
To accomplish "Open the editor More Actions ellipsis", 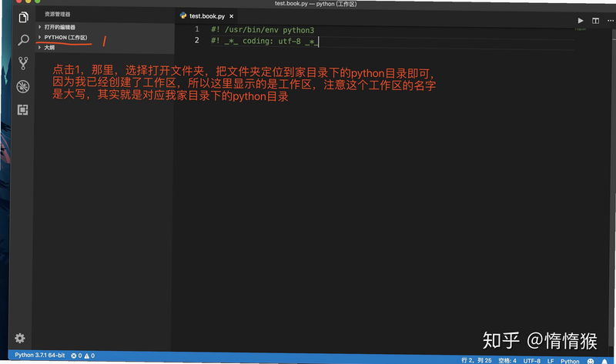I will coord(611,21).
